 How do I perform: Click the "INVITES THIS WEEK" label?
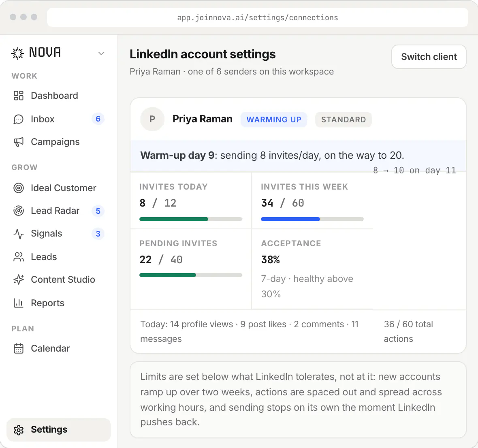pos(304,187)
